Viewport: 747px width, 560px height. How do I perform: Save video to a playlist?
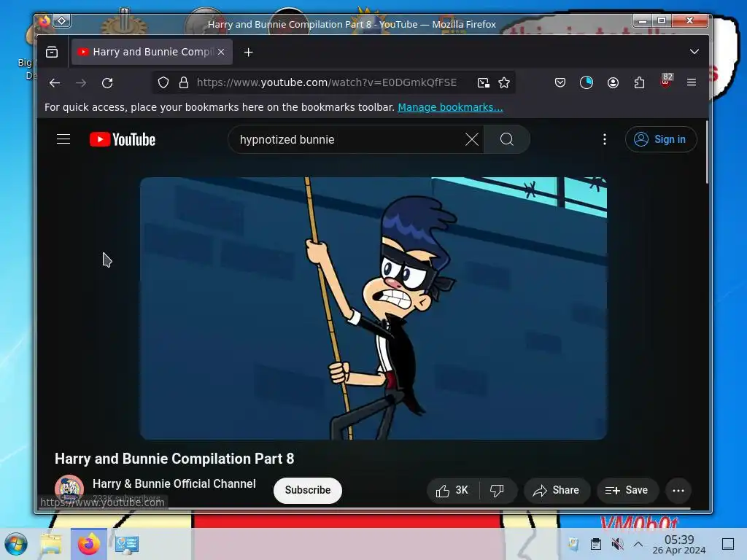click(x=627, y=491)
